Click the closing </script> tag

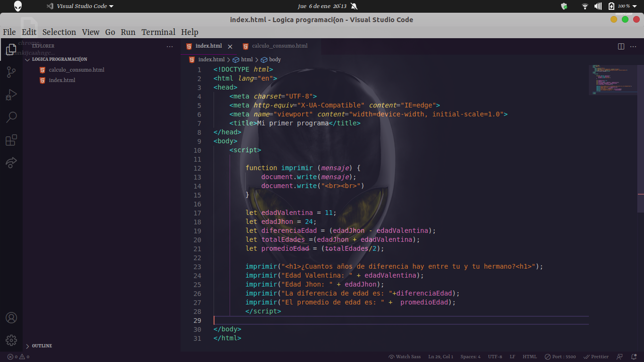[263, 312]
